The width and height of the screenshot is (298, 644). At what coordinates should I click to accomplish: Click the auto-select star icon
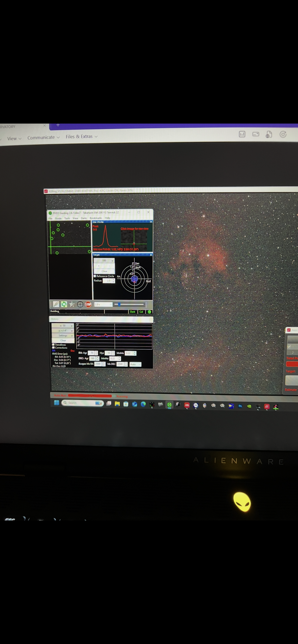tap(72, 304)
